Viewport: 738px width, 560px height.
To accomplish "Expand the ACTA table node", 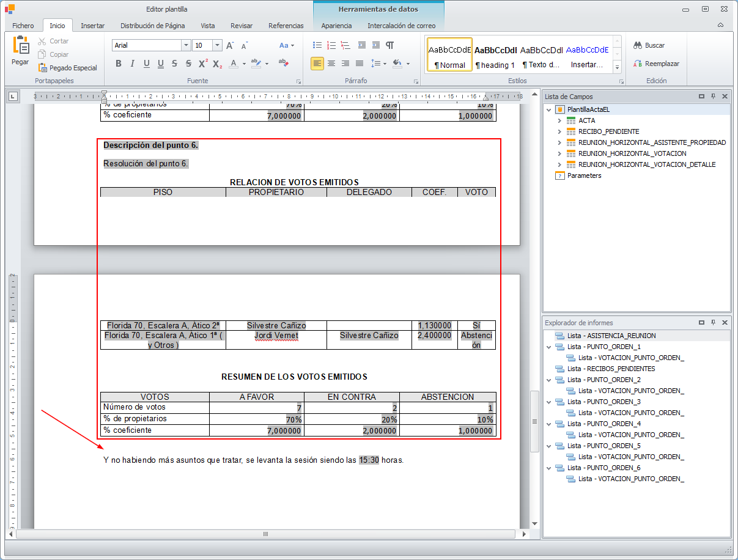I will pyautogui.click(x=559, y=120).
